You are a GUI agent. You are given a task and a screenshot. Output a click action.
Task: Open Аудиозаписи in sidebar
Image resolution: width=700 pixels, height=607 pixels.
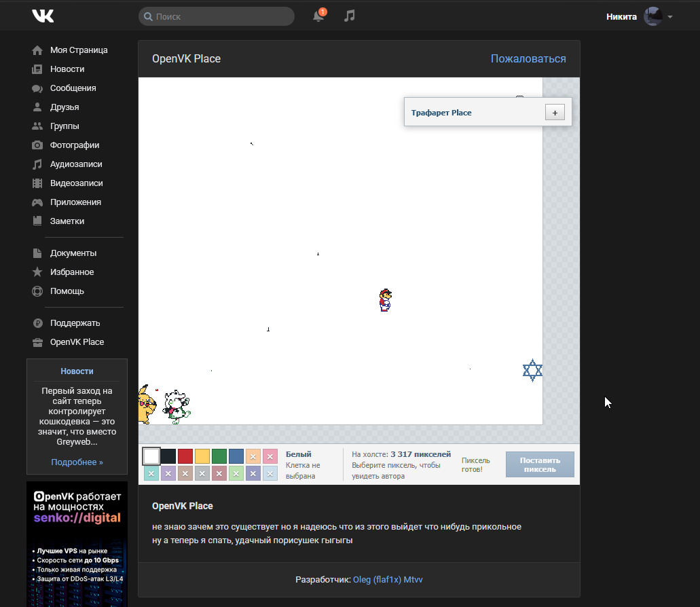(76, 164)
